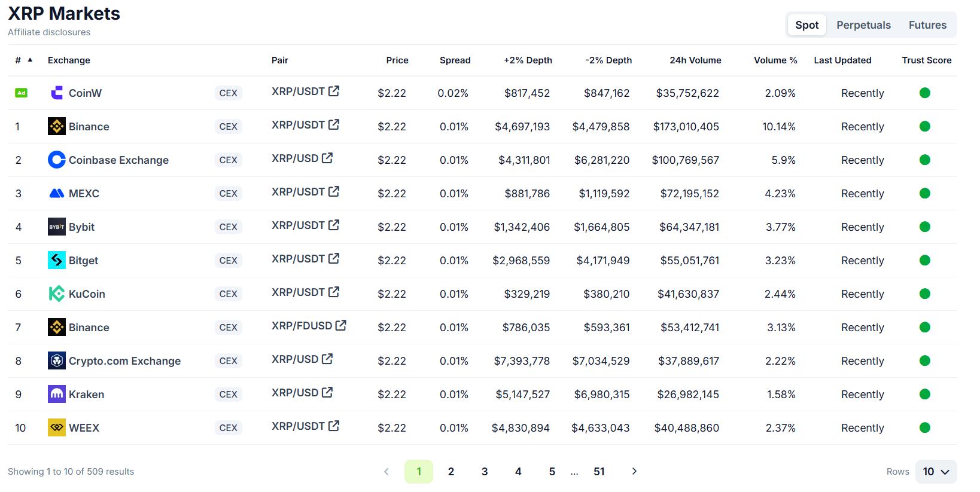Sort by the 24h Volume header
This screenshot has width=980, height=492.
click(695, 60)
